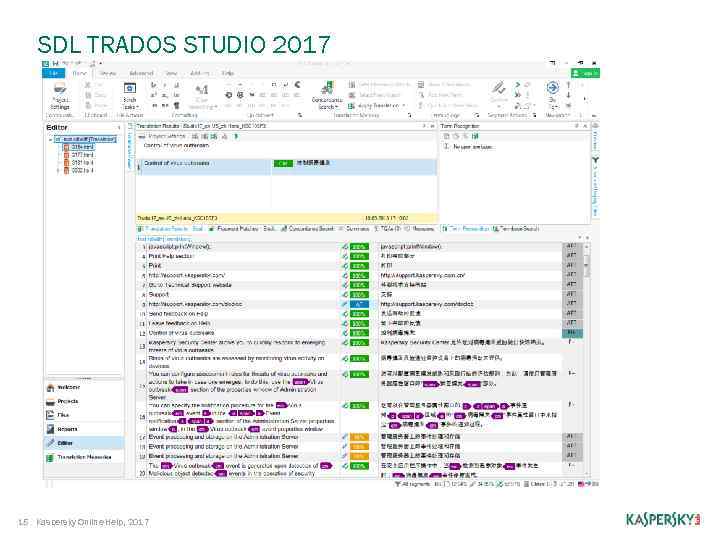Open the Concordance Search dropdown arrow

[x=336, y=107]
